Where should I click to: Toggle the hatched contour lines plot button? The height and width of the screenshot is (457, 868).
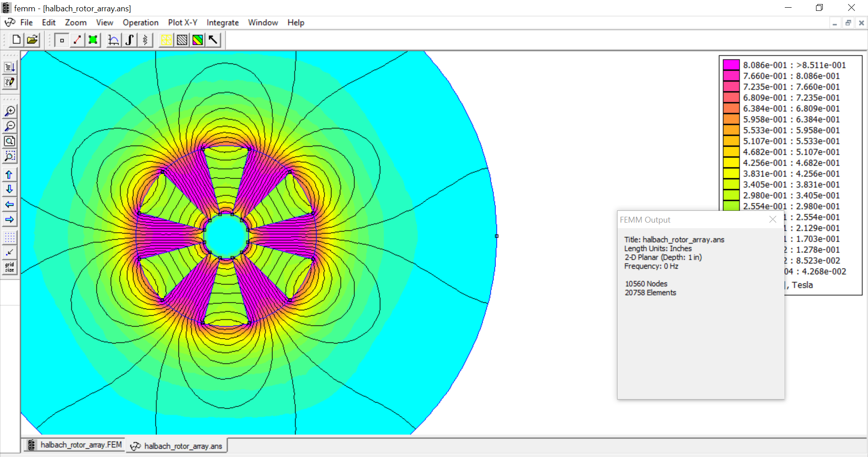click(182, 40)
